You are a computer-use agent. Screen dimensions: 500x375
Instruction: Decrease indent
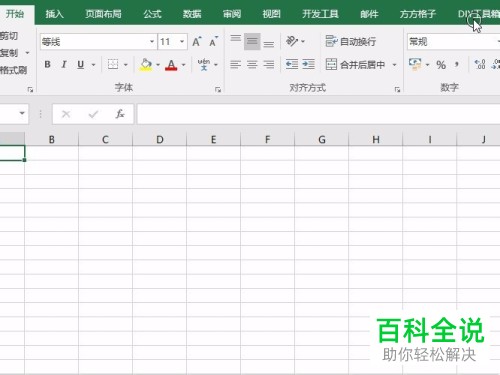click(x=292, y=64)
